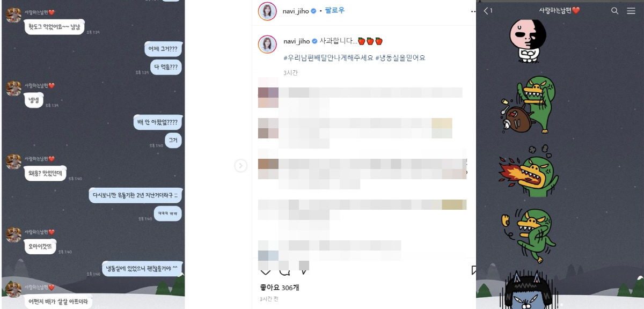Viewport: 644px width, 309px height.
Task: Click the verified badge next to navi_jiho header
Action: click(313, 11)
